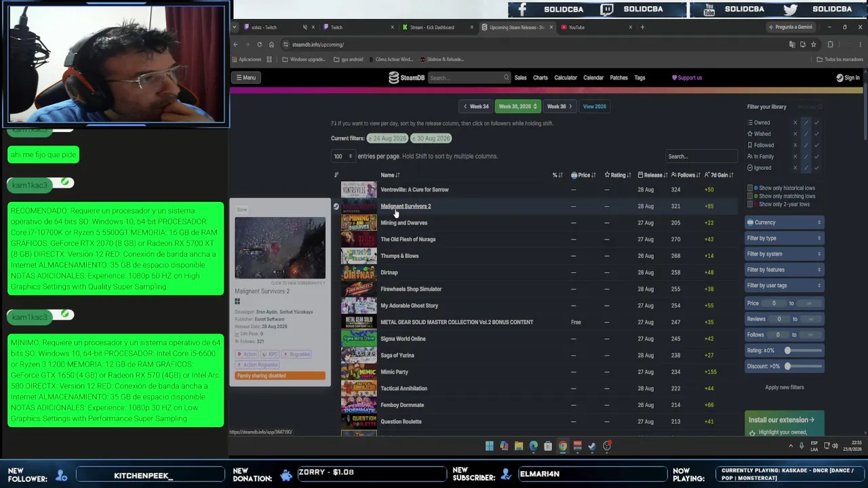This screenshot has height=488, width=868.
Task: Click the View 2026 link
Action: coord(594,106)
